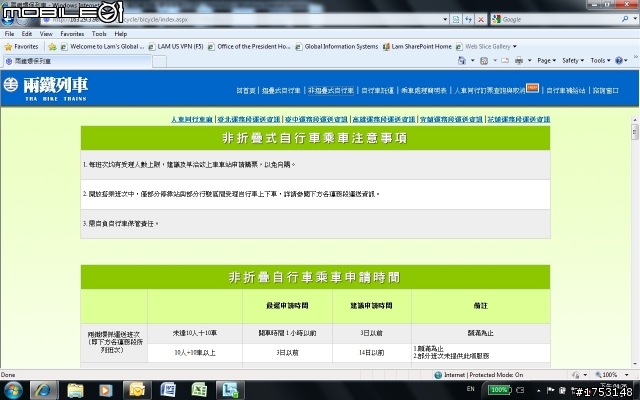Open Internet Explorer on the taskbar
This screenshot has width=640, height=400.
click(x=44, y=390)
